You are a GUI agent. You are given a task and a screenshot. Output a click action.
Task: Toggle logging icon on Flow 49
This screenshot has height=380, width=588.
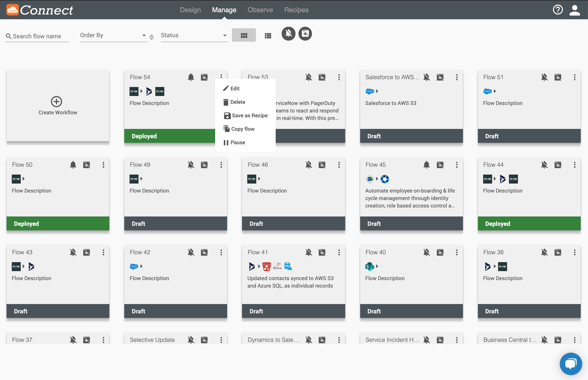(x=204, y=165)
